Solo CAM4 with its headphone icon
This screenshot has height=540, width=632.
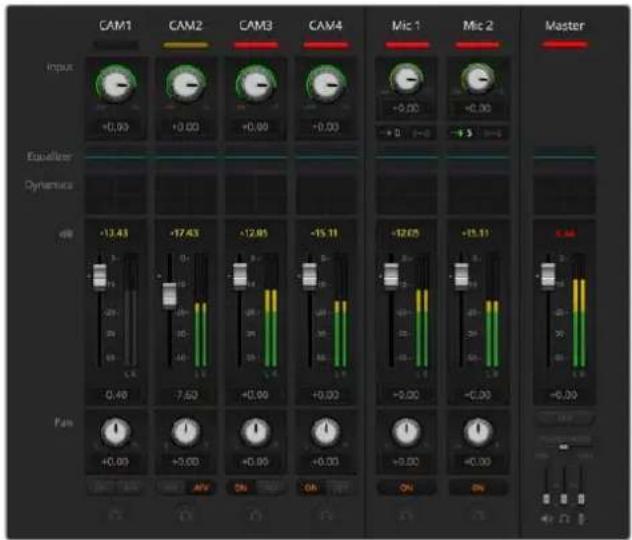click(326, 515)
